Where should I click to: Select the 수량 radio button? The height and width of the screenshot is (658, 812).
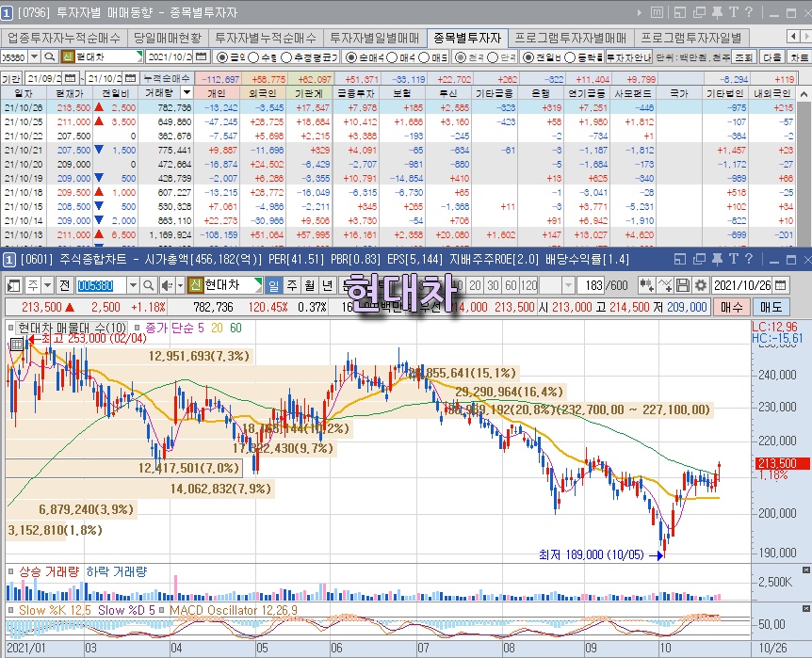[x=253, y=57]
